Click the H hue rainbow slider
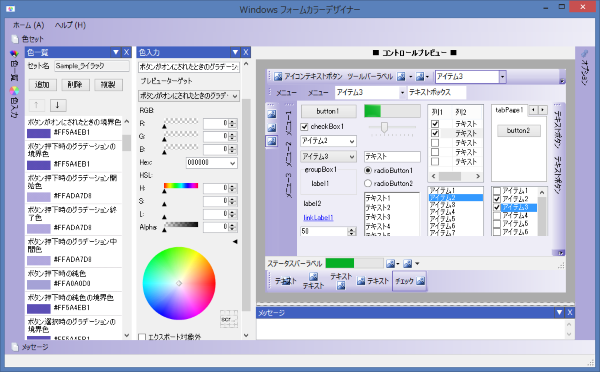The image size is (600, 372). pyautogui.click(x=181, y=186)
